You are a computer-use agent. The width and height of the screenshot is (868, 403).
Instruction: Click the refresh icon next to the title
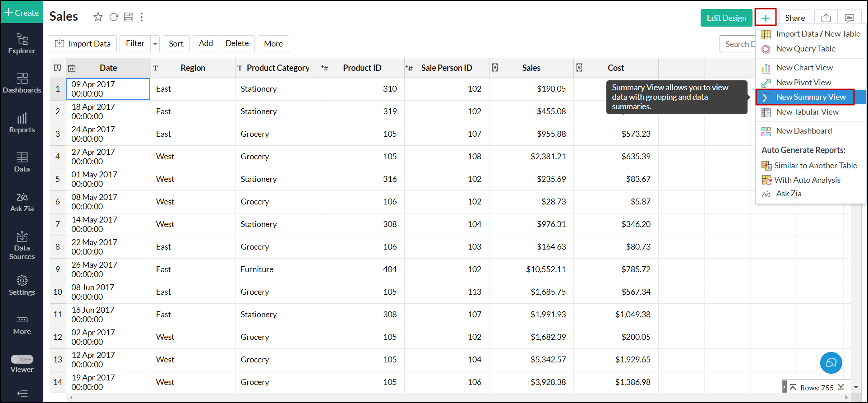pos(114,17)
